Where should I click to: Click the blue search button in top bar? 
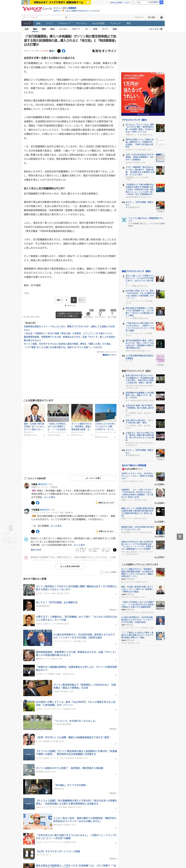161,2
